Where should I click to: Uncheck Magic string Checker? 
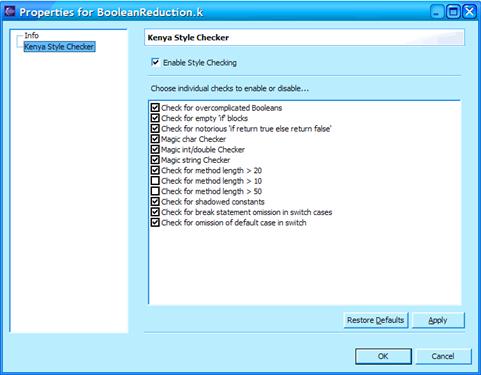[x=155, y=160]
